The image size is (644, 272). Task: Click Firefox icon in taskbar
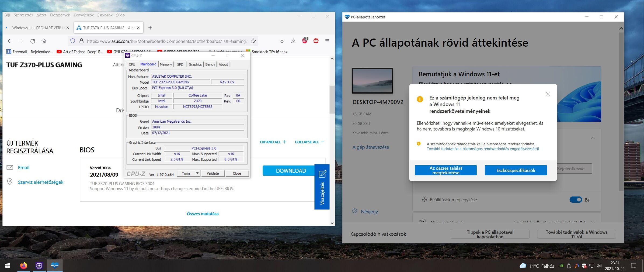(23, 266)
